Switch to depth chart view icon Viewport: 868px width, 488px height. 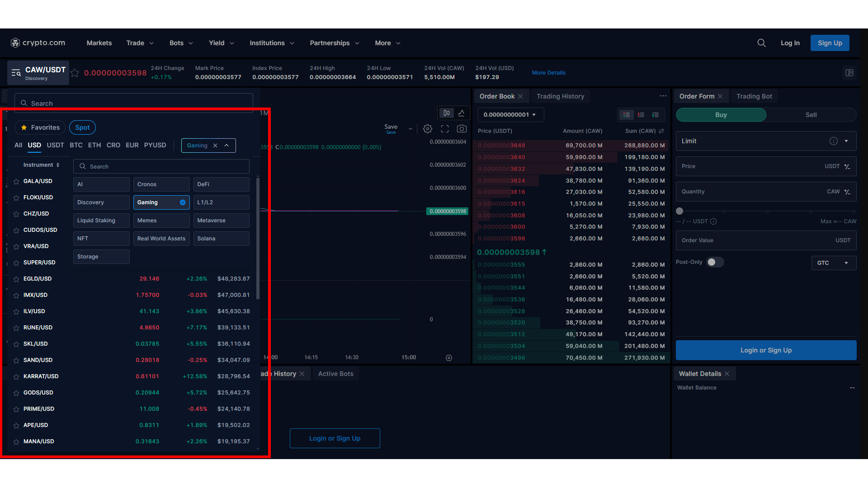462,113
